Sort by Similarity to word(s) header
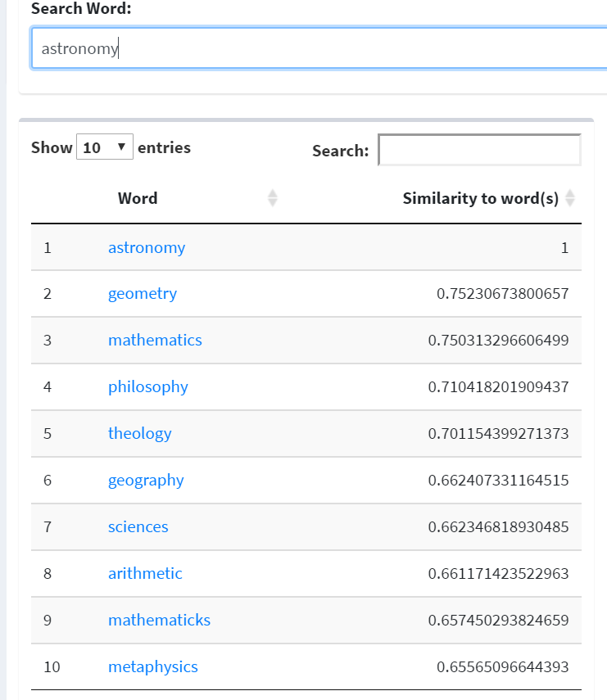 480,198
